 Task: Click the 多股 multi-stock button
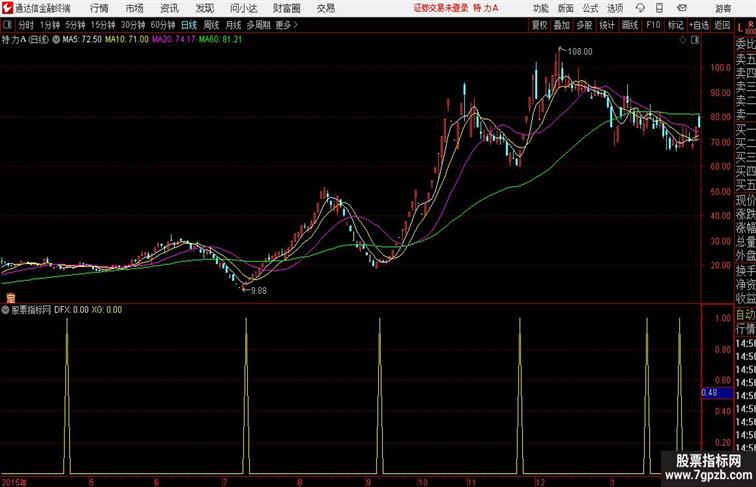tap(584, 25)
